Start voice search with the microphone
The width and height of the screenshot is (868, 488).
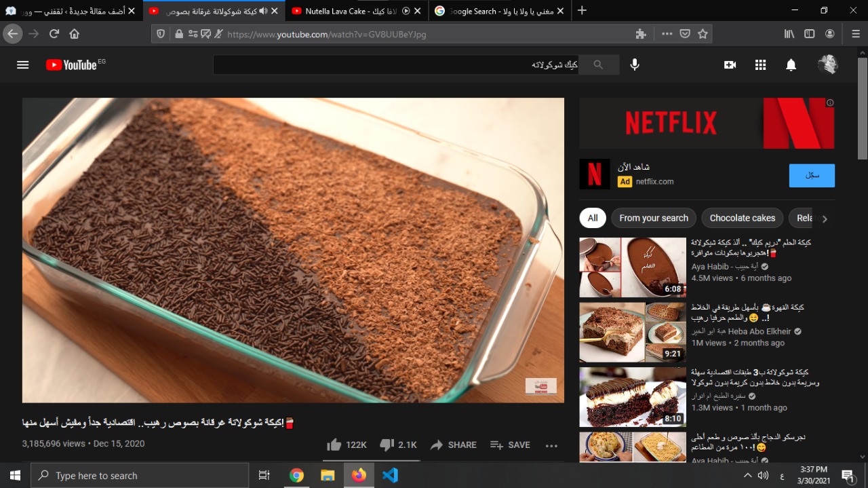(x=635, y=64)
